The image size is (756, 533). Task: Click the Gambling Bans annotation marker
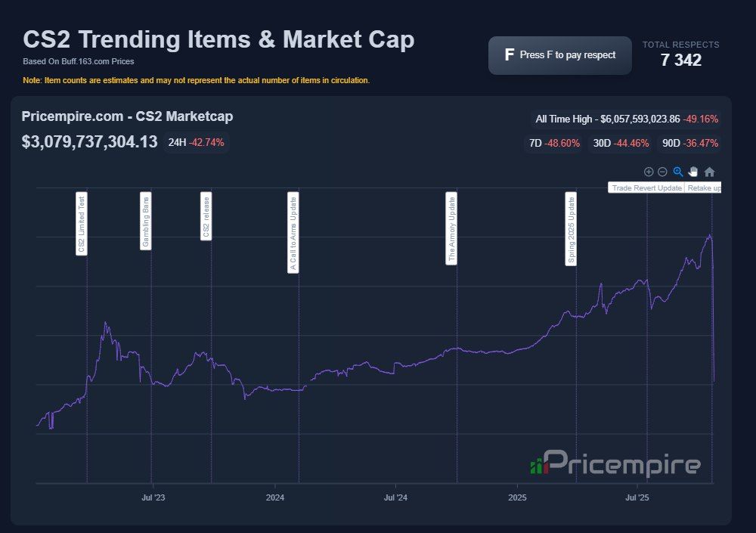(x=146, y=221)
